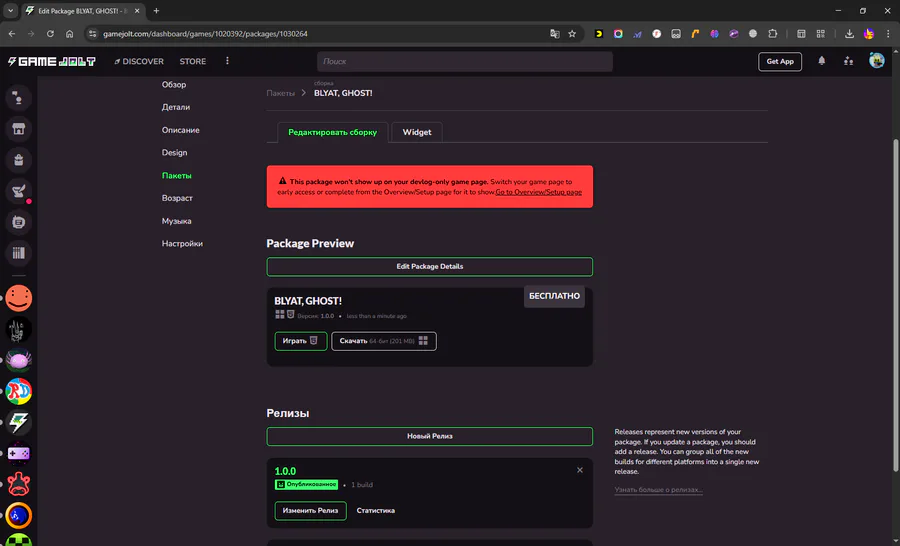
Task: Open the friends icon in top bar
Action: pos(848,61)
